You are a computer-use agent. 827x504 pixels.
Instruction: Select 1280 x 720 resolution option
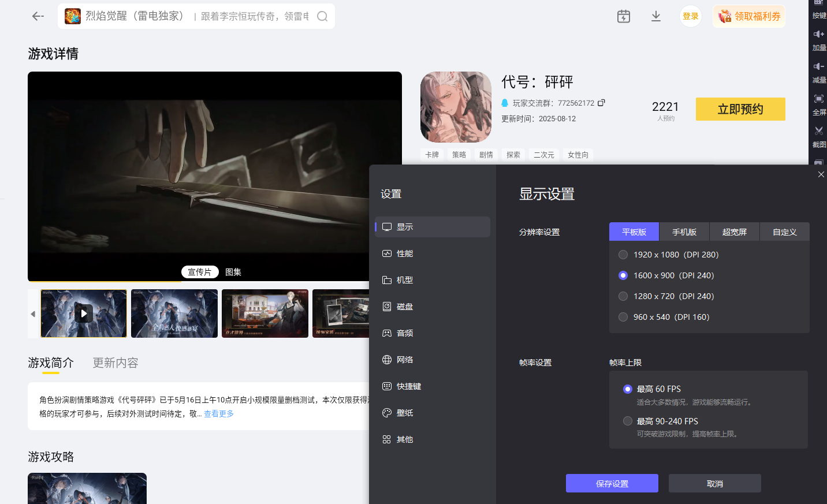[x=623, y=296]
